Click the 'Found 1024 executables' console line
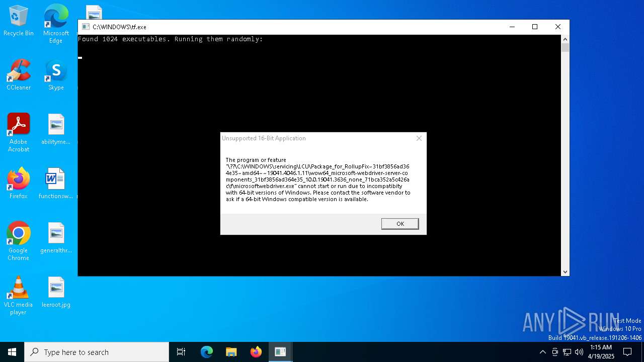The height and width of the screenshot is (362, 644). click(x=171, y=39)
